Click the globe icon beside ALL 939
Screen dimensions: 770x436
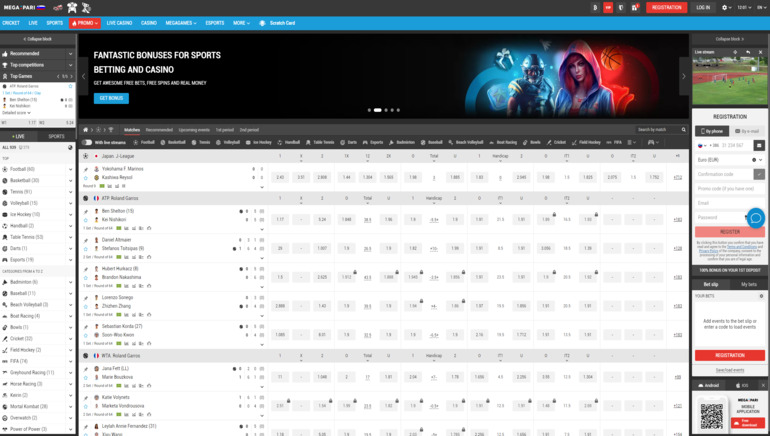click(70, 147)
